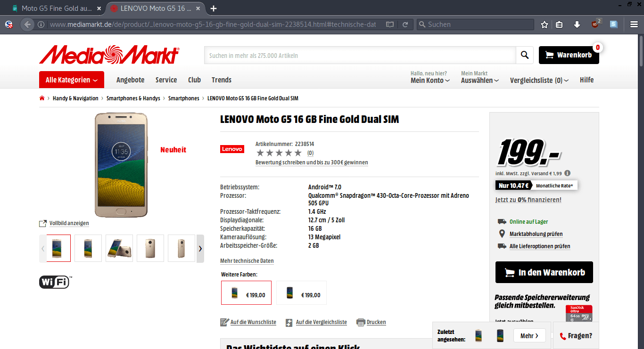Screen dimensions: 644x349
Task: Add product with In den Warenkorb
Action: pyautogui.click(x=544, y=272)
